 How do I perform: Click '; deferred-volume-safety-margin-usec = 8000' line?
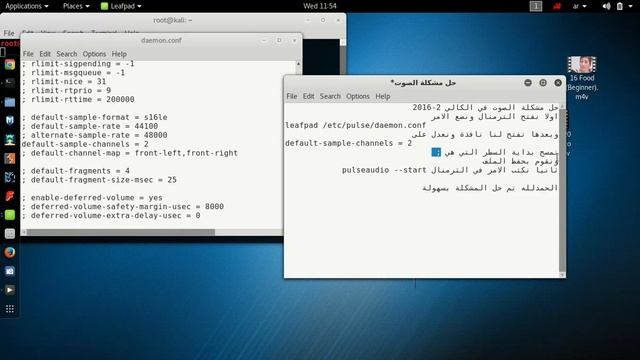122,207
